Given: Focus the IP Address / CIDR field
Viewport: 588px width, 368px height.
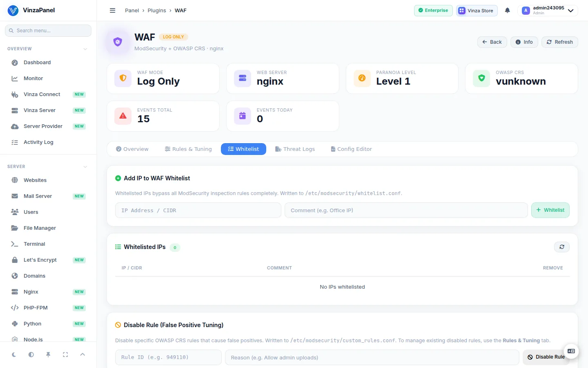Looking at the screenshot, I should [x=198, y=210].
